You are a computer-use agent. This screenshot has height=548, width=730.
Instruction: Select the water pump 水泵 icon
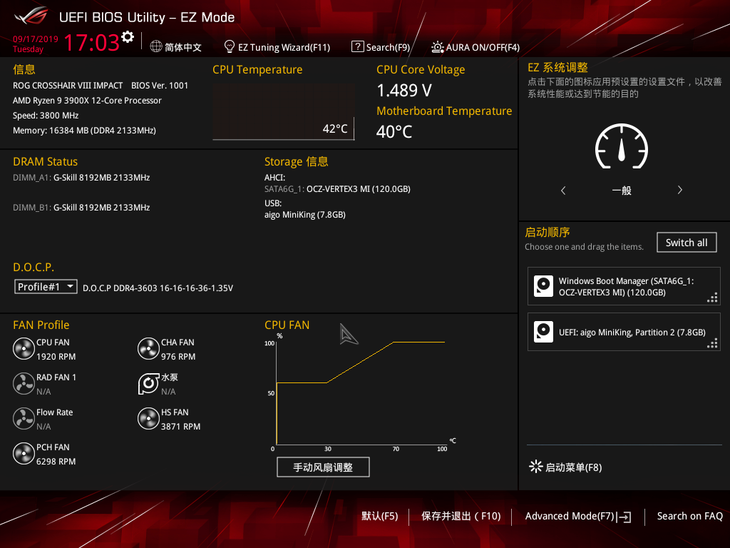pos(149,384)
